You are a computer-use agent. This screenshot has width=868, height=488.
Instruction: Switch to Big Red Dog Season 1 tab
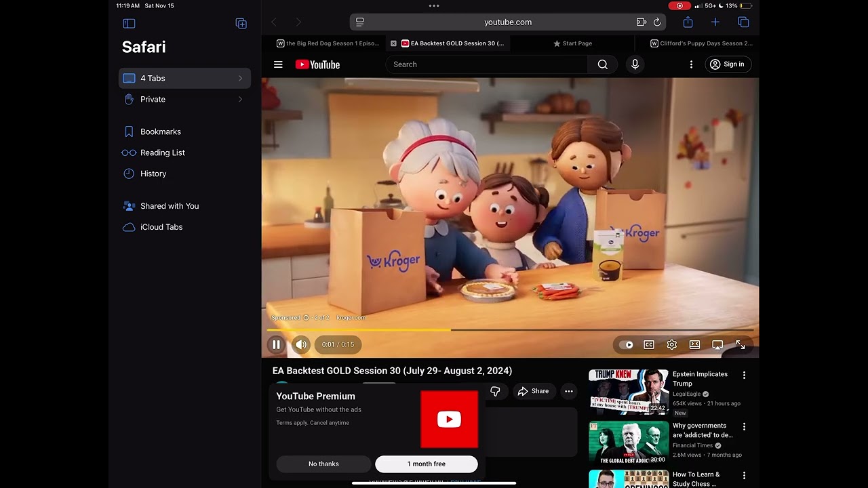328,43
